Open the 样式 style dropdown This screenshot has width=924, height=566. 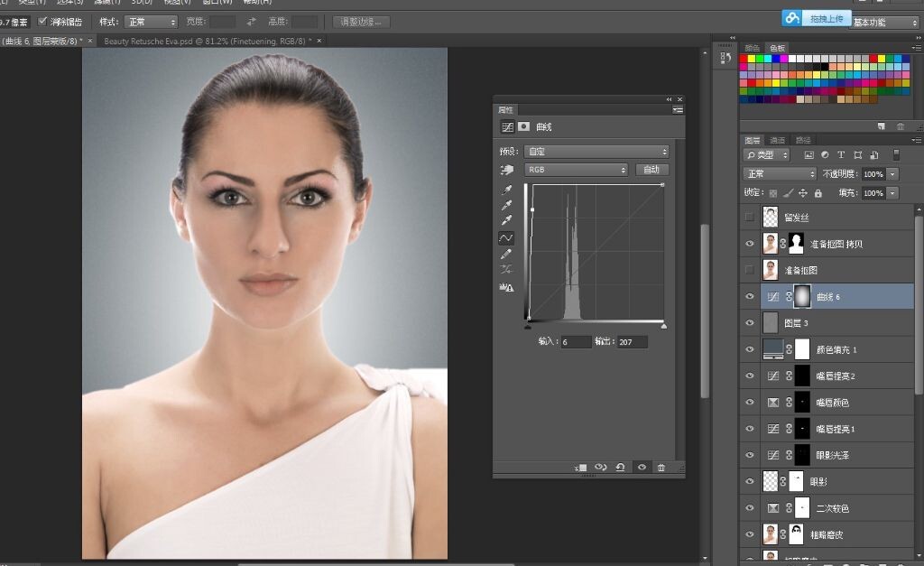coord(151,22)
